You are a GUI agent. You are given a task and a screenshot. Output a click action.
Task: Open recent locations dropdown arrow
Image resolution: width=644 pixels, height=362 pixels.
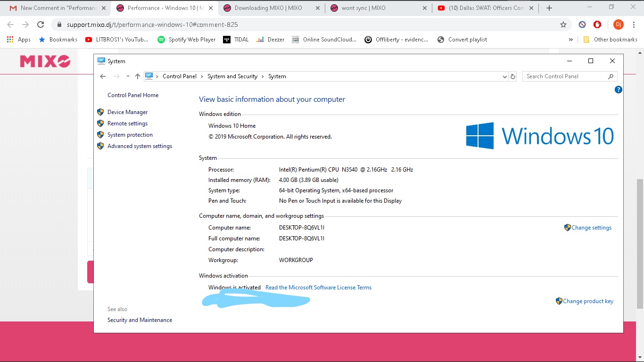point(128,76)
